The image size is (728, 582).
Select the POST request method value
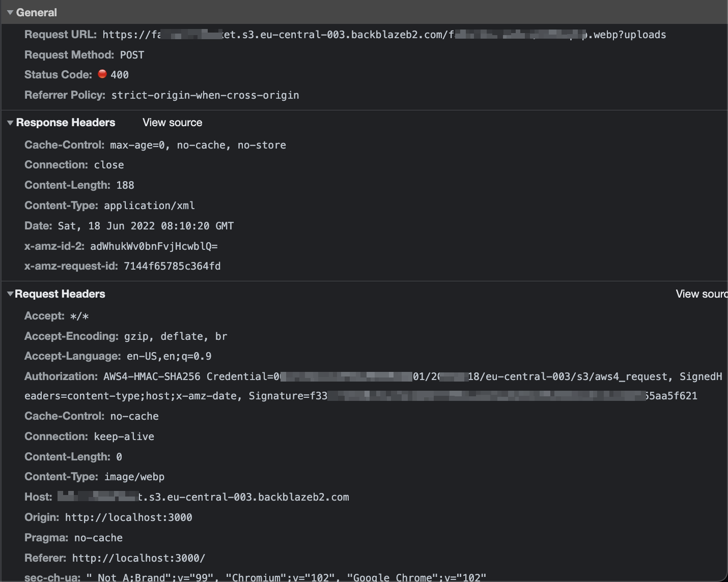tap(132, 54)
